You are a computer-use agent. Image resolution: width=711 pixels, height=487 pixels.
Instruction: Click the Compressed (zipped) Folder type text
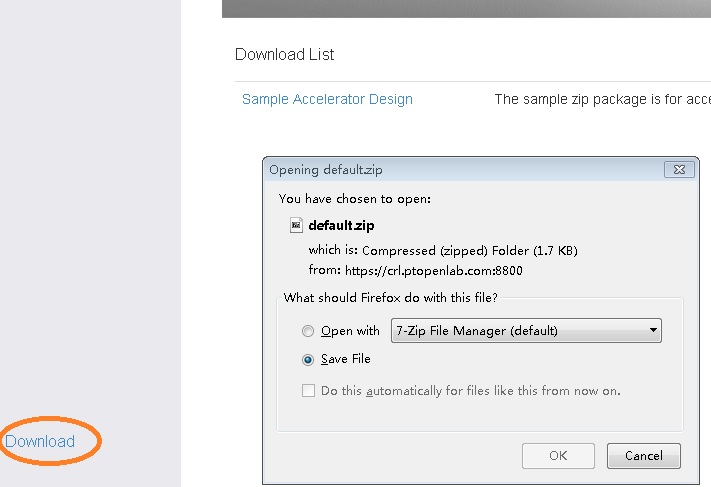(470, 251)
